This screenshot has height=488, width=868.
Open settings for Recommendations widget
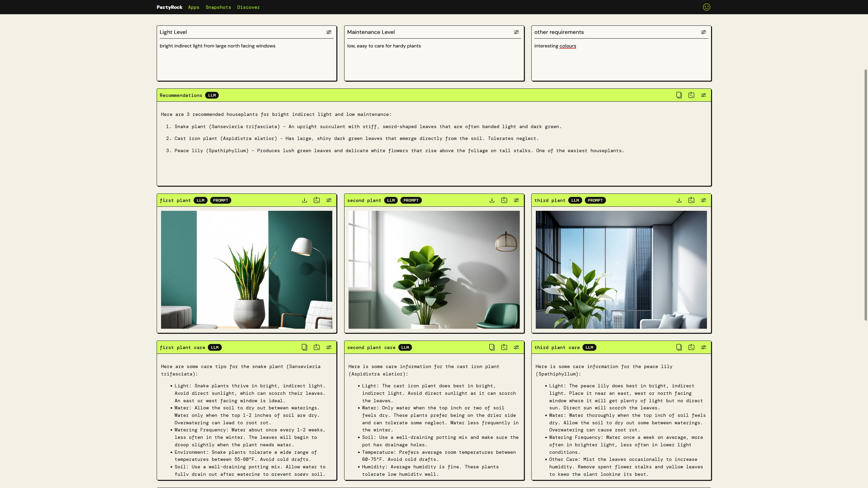click(704, 95)
